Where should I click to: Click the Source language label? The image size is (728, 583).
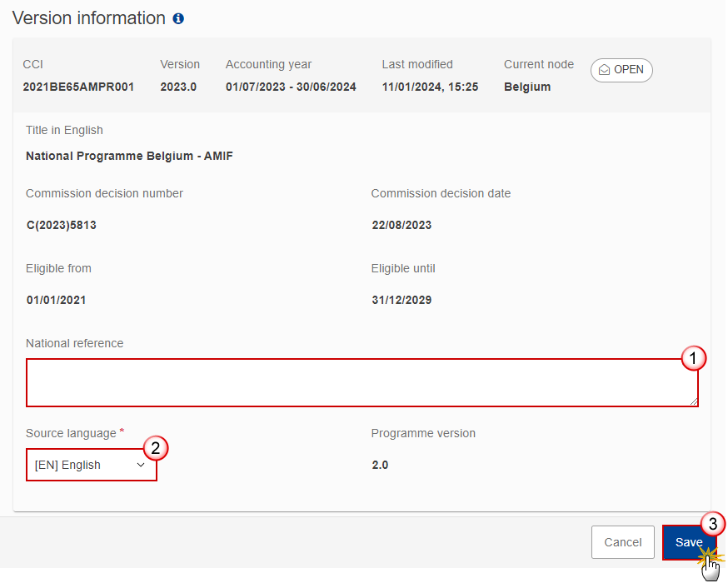(71, 433)
